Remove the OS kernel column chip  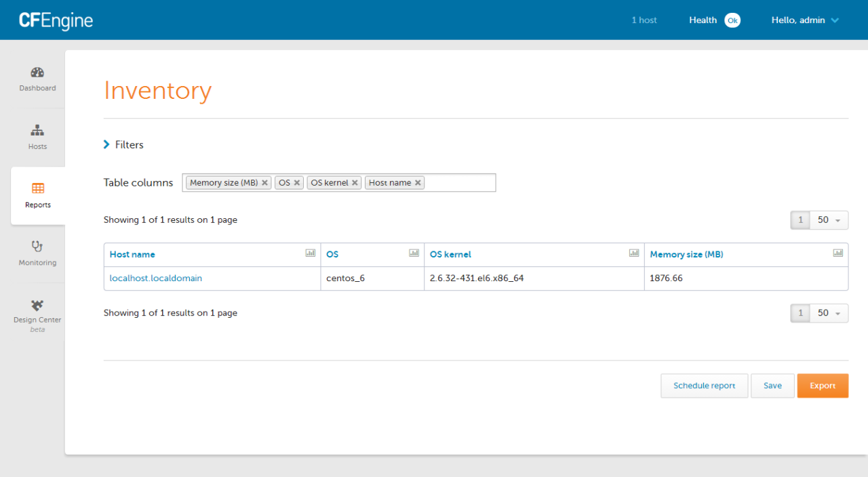355,182
